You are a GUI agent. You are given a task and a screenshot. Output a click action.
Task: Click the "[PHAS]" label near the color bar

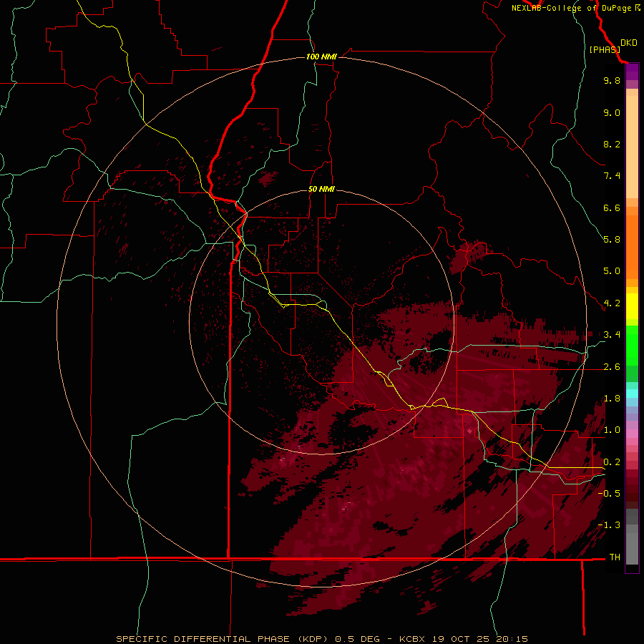tap(605, 49)
